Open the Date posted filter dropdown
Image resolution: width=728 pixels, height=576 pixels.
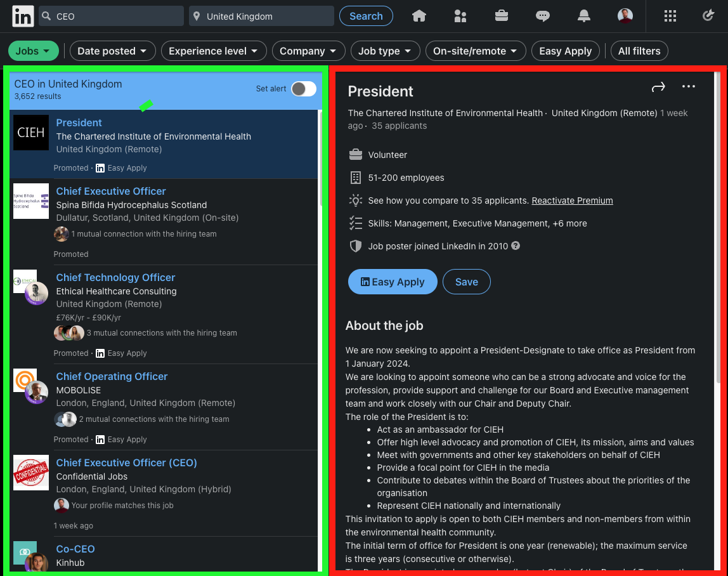[x=112, y=51]
